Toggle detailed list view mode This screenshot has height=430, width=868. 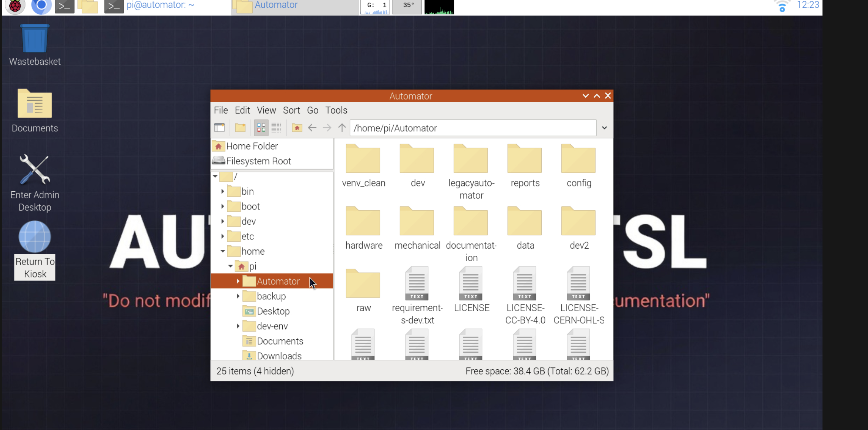coord(276,128)
